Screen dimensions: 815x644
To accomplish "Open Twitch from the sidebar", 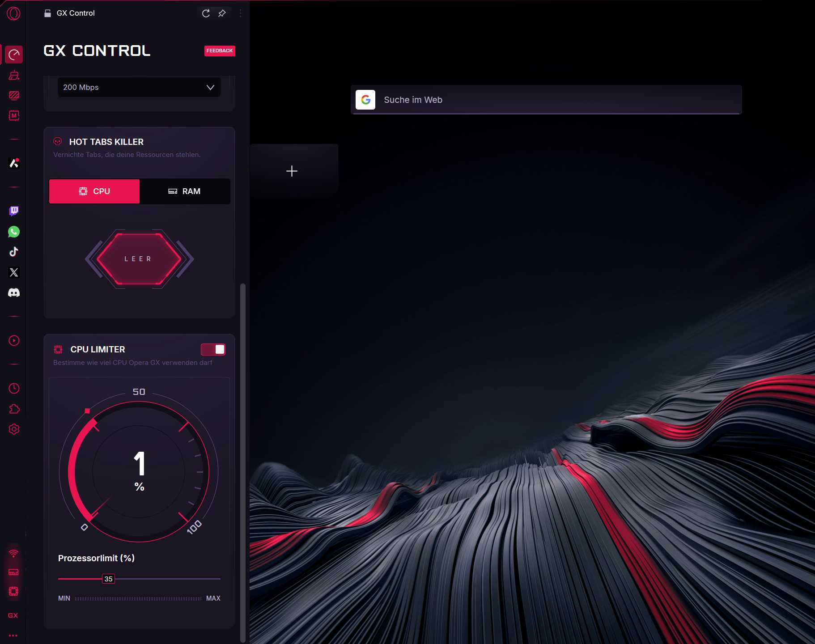I will 13,211.
